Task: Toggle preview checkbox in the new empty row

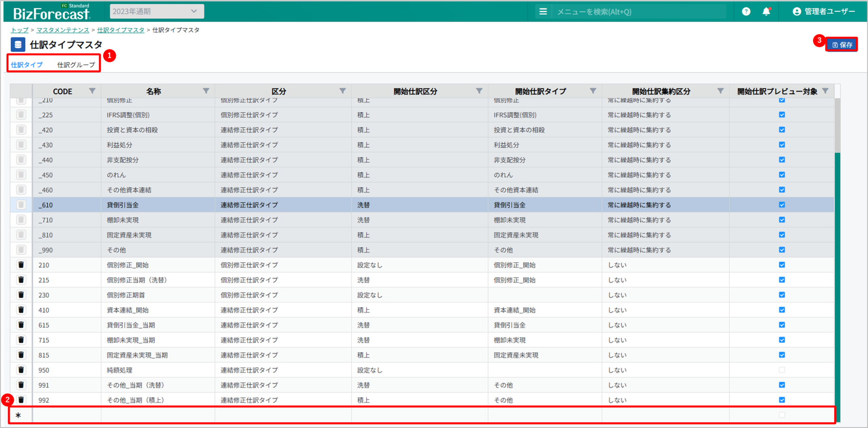Action: click(782, 415)
